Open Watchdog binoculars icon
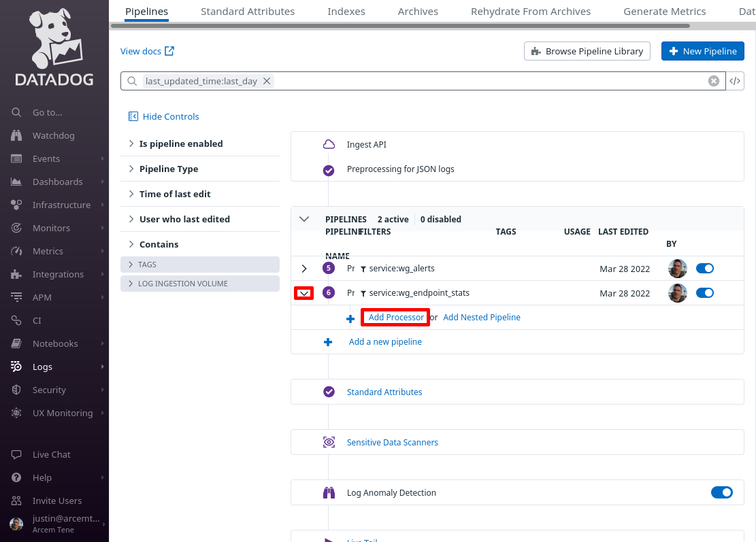 click(x=16, y=135)
